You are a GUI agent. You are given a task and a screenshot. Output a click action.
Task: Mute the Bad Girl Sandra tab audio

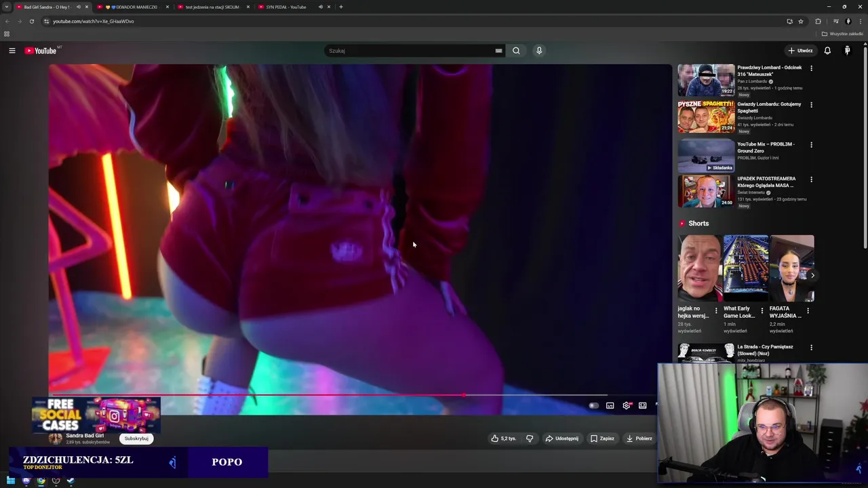click(x=78, y=7)
